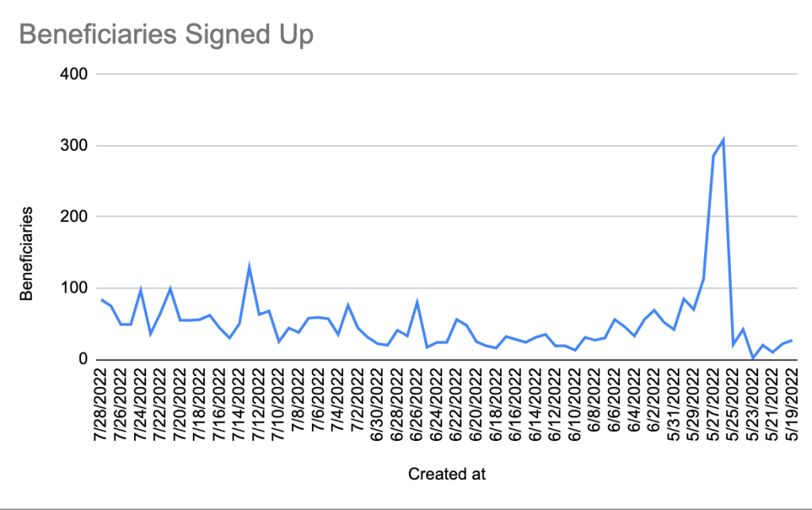Click the 7/12/2022 date label
The height and width of the screenshot is (510, 812).
[260, 406]
